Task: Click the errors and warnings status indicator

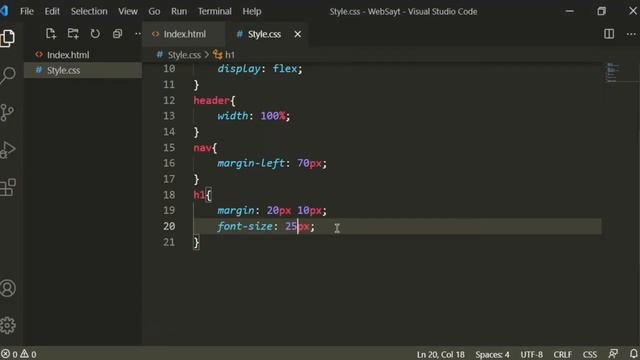Action: click(x=19, y=354)
